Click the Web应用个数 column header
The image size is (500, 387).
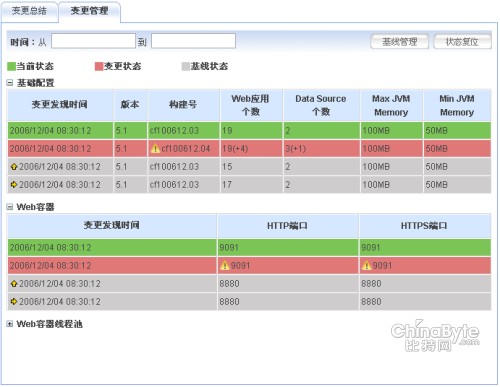pyautogui.click(x=251, y=105)
